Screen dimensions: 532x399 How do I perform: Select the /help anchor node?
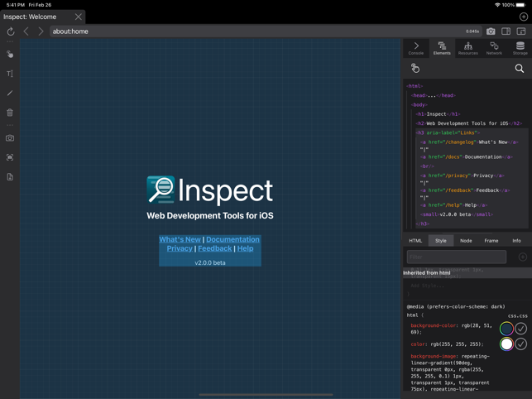coord(453,205)
